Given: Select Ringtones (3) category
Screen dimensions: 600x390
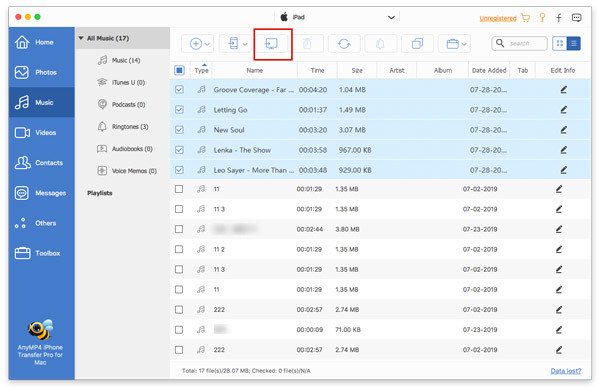Looking at the screenshot, I should (x=122, y=127).
